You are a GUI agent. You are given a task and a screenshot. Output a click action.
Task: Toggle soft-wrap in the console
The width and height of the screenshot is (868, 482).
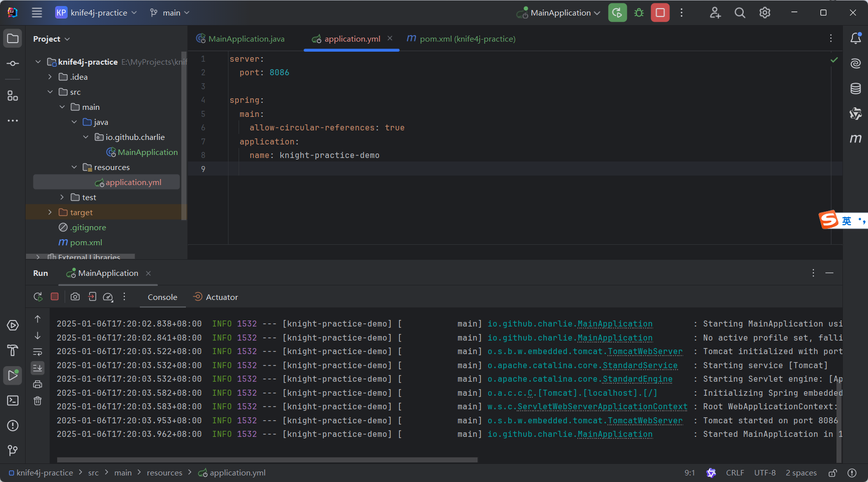click(38, 352)
